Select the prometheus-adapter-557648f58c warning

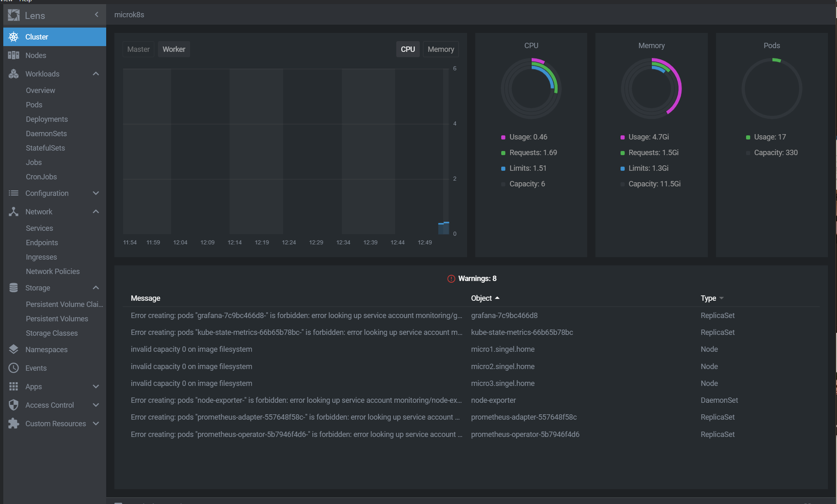(x=471, y=417)
